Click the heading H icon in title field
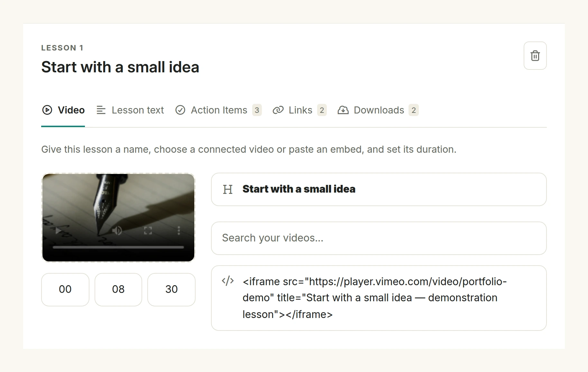This screenshot has width=588, height=372. click(228, 189)
